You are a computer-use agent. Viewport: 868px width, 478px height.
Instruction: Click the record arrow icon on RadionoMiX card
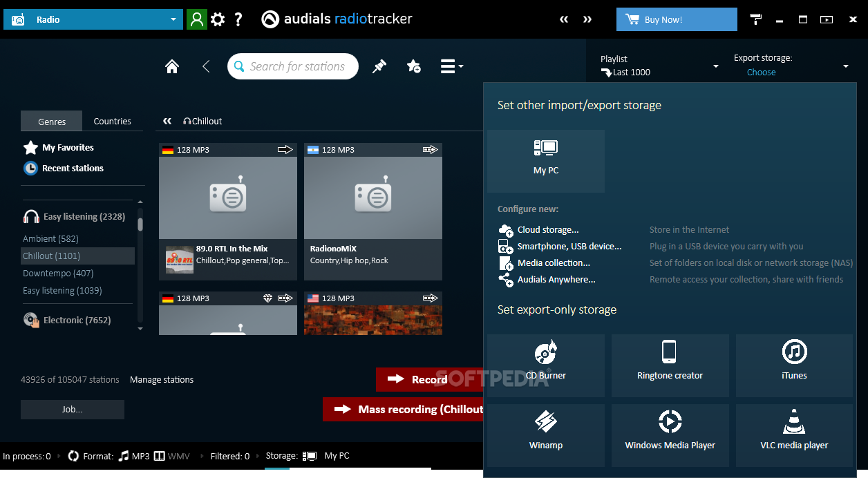click(x=431, y=149)
